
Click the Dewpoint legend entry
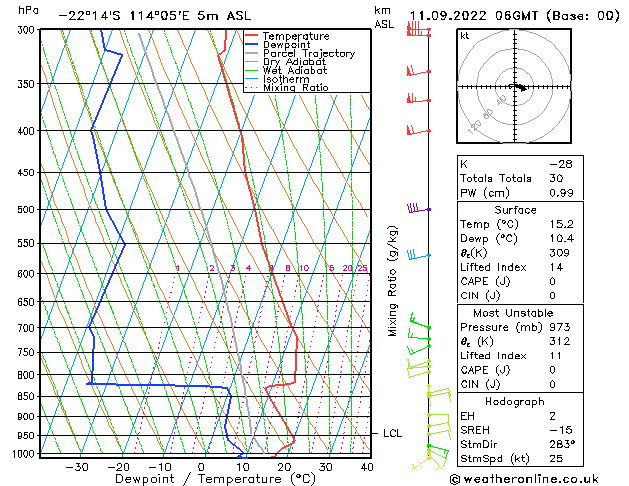(286, 45)
